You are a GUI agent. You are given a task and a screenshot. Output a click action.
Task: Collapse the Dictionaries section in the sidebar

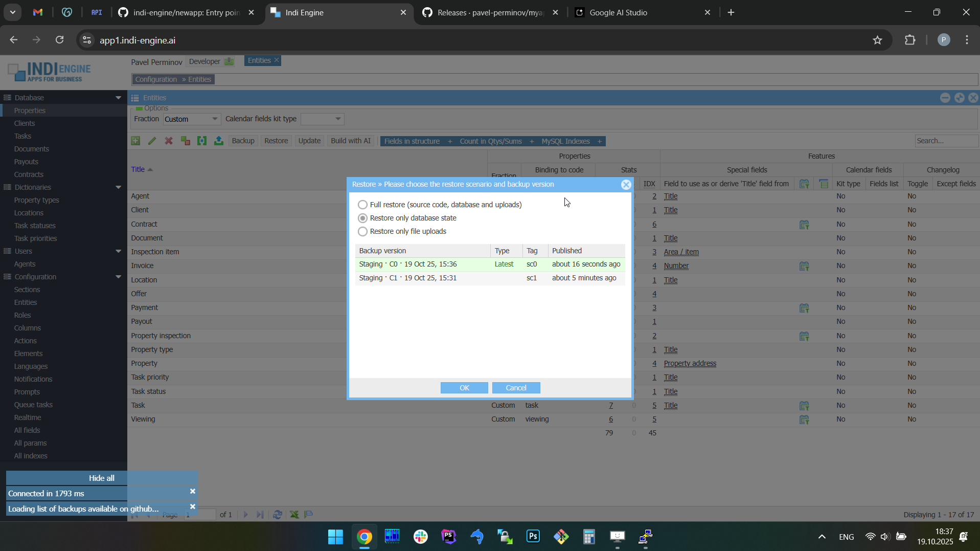click(118, 187)
